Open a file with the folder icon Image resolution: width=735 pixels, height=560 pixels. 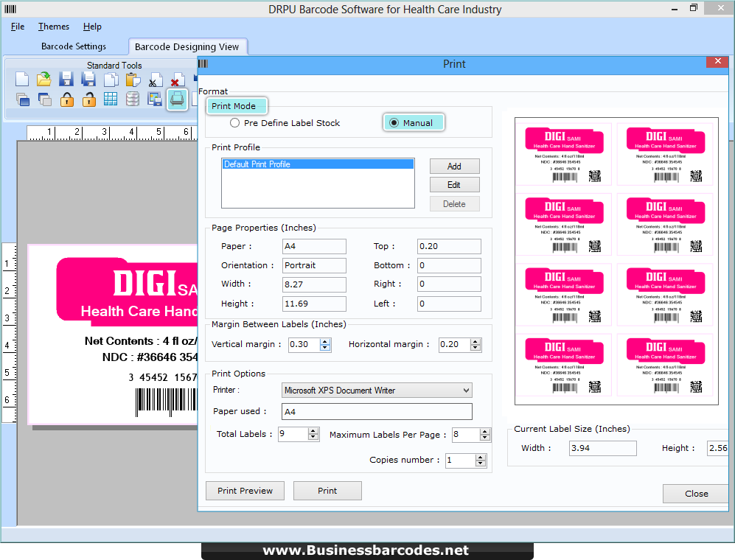[44, 79]
